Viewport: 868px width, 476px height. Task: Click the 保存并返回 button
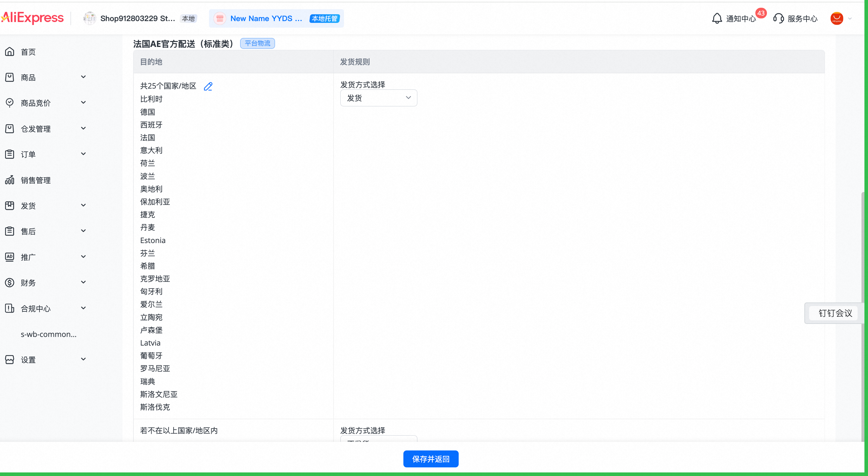pos(431,459)
